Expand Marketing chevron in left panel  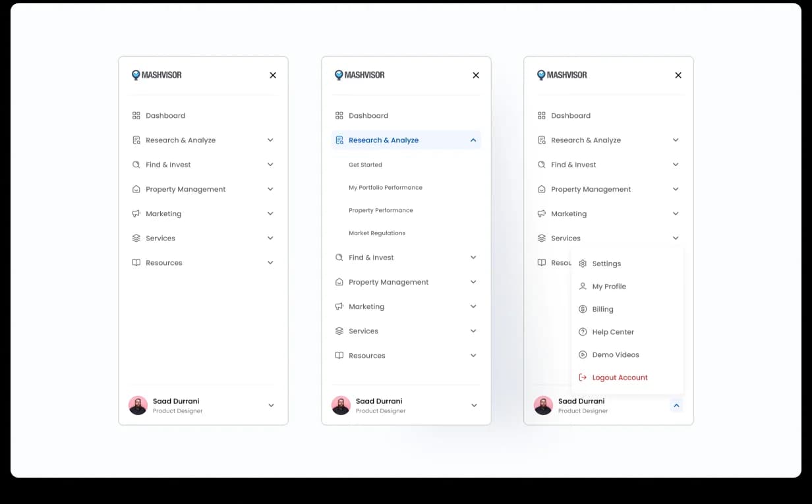[270, 213]
